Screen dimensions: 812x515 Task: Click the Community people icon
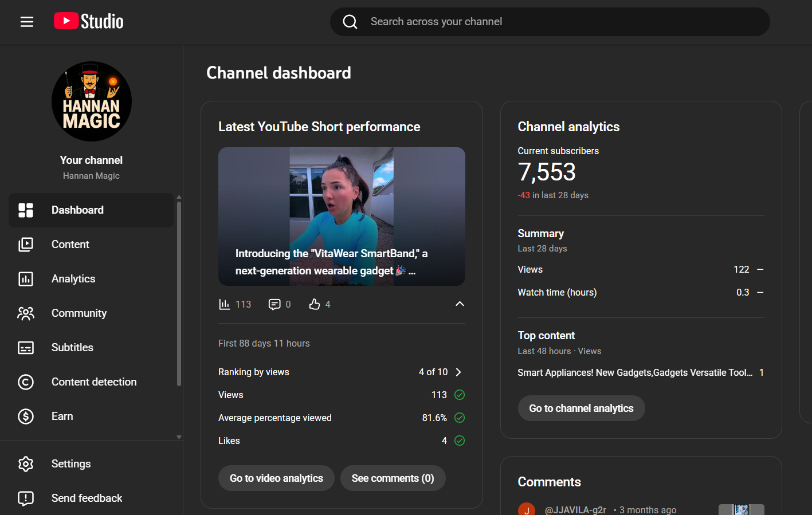coord(26,313)
